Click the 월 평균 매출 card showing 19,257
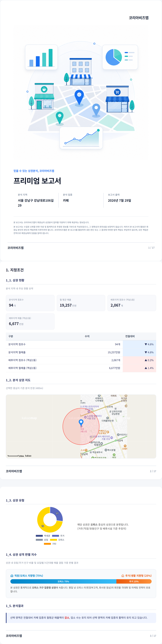This screenshot has height=644, width=162. coord(81,303)
